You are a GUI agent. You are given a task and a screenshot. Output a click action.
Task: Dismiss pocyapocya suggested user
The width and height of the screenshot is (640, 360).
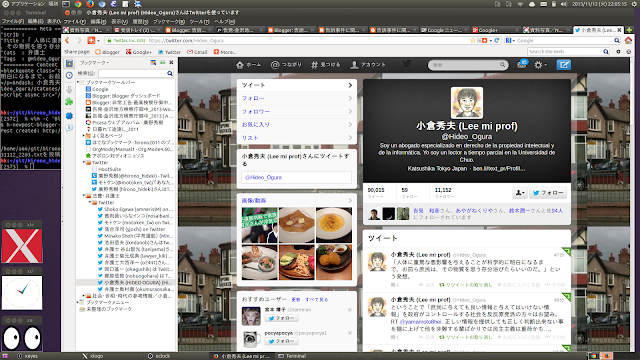point(350,333)
